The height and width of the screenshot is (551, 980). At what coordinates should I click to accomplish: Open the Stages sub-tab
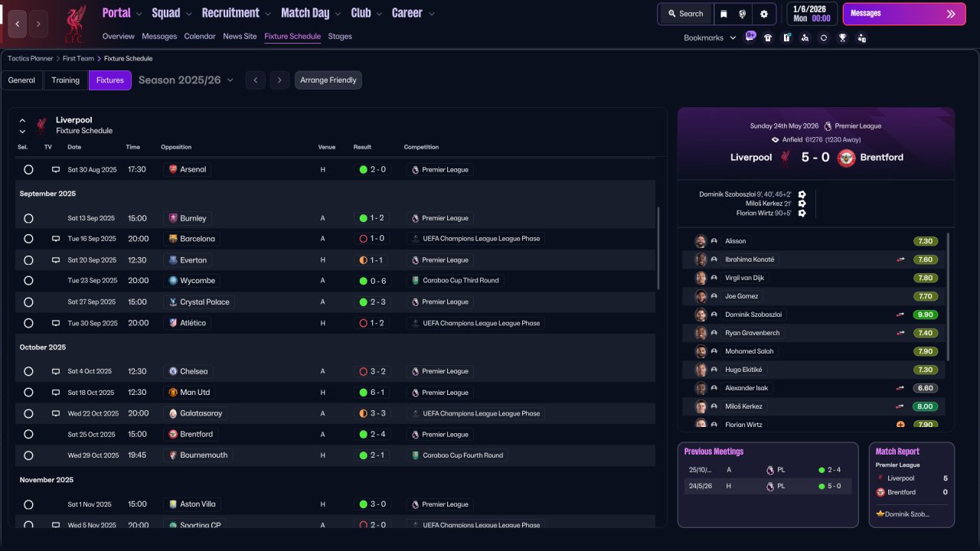[x=340, y=36]
